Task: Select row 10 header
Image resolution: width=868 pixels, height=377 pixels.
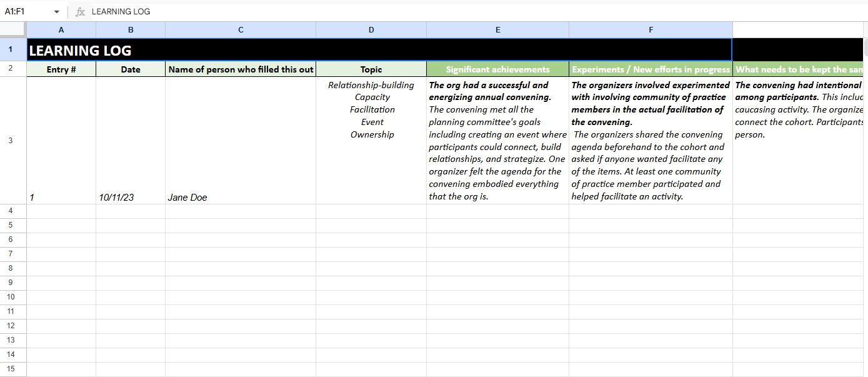Action: pos(13,298)
